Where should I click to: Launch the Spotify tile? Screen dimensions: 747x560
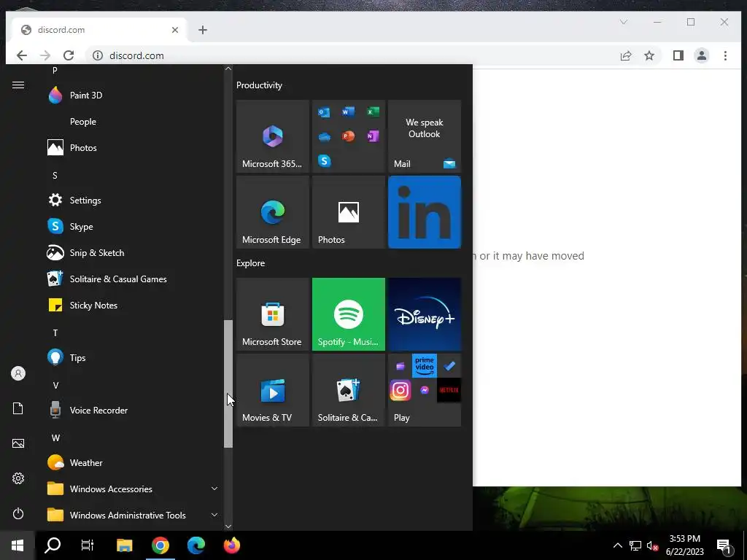348,314
